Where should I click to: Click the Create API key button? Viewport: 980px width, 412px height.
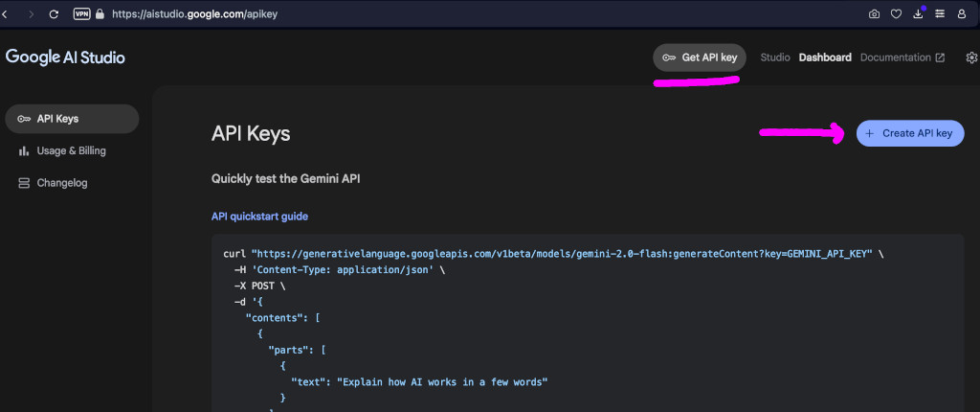[910, 133]
